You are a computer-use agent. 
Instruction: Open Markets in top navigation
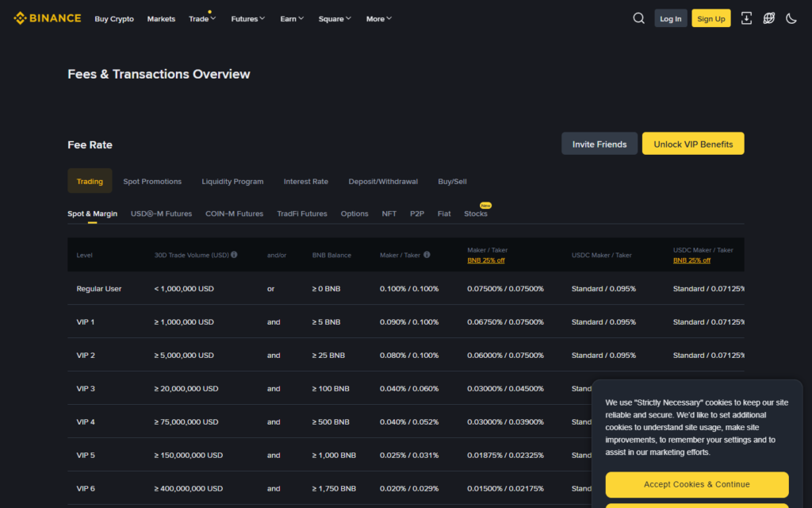click(x=161, y=19)
